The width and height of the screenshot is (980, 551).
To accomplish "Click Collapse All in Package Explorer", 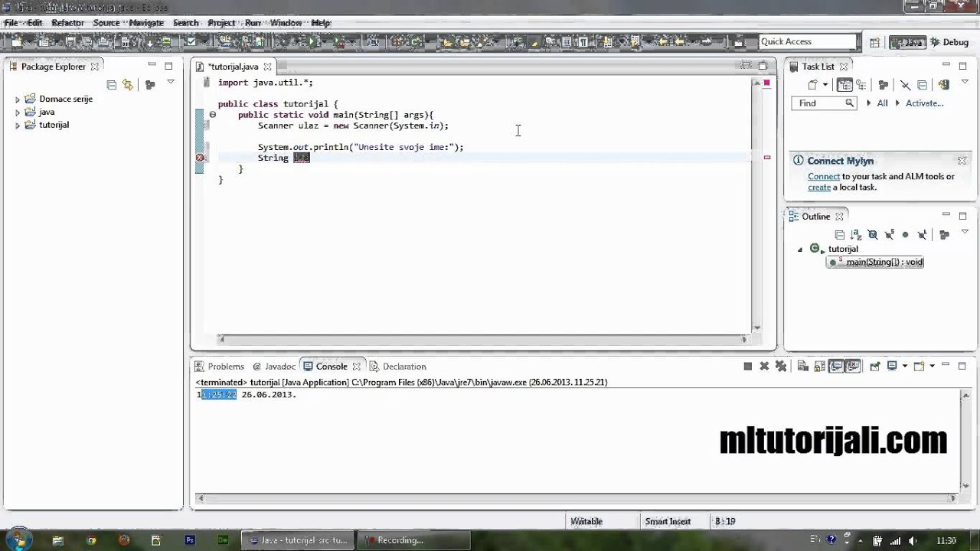I will tap(112, 85).
